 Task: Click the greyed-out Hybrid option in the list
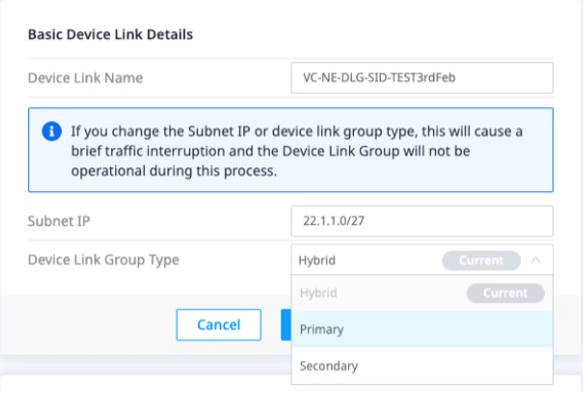422,293
